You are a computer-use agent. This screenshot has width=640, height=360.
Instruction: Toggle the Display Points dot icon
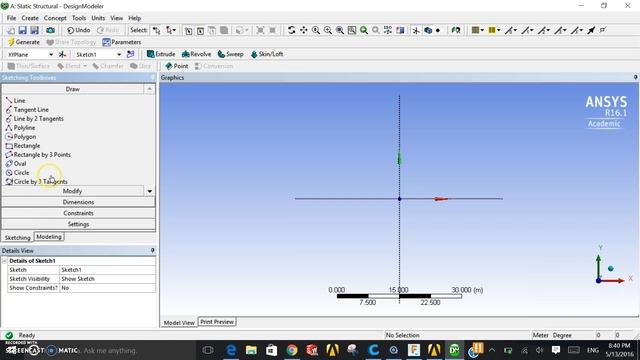pos(438,30)
